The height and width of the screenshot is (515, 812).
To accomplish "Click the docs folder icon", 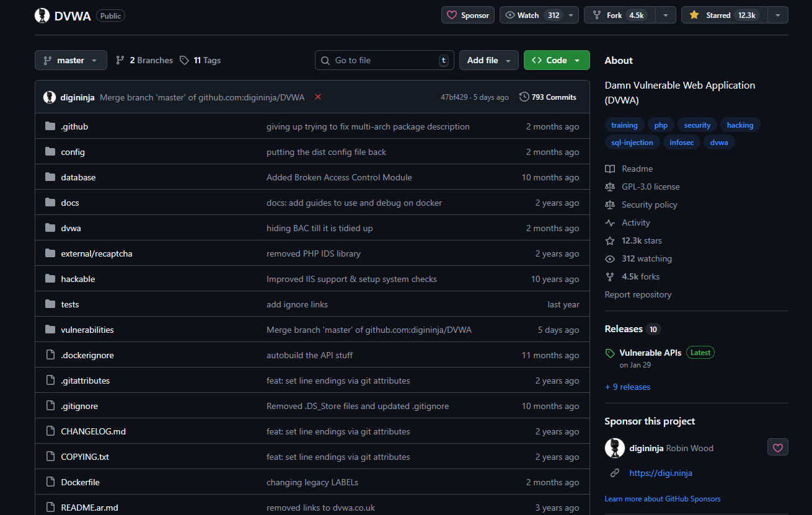I will (50, 203).
